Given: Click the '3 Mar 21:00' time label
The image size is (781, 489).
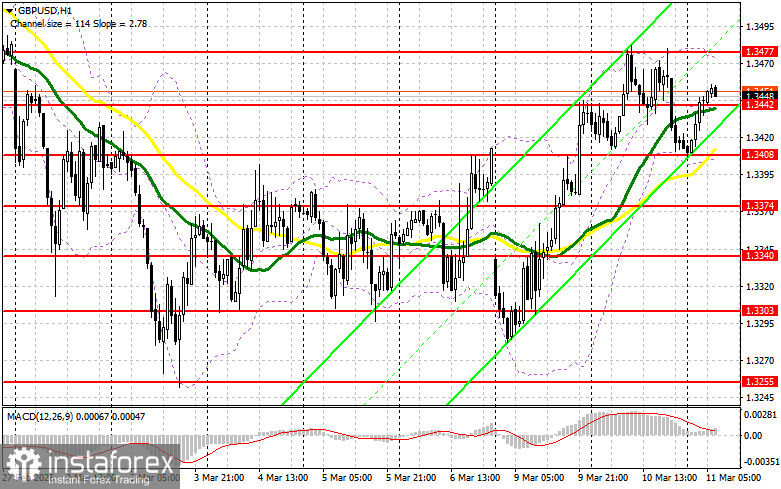Looking at the screenshot, I should coord(219,478).
